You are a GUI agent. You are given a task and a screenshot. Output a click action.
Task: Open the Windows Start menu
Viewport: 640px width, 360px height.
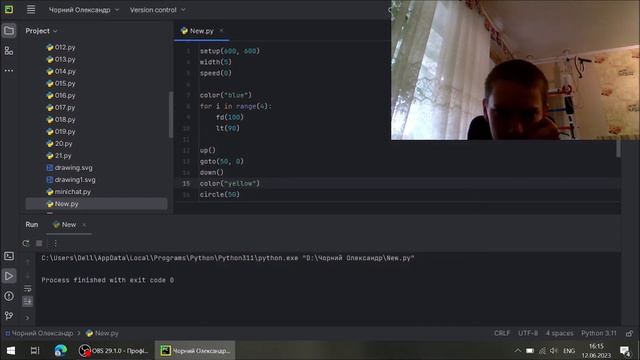11,350
